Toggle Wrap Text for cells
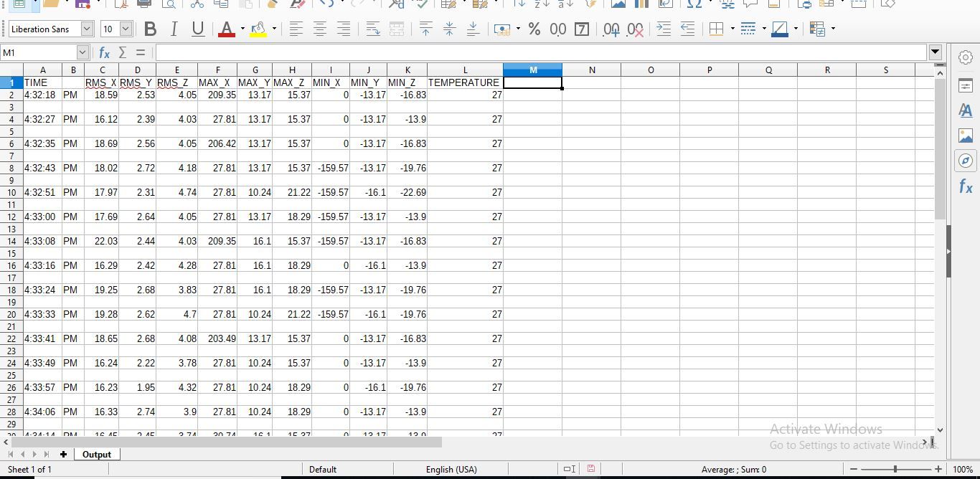This screenshot has width=980, height=479. (x=373, y=29)
